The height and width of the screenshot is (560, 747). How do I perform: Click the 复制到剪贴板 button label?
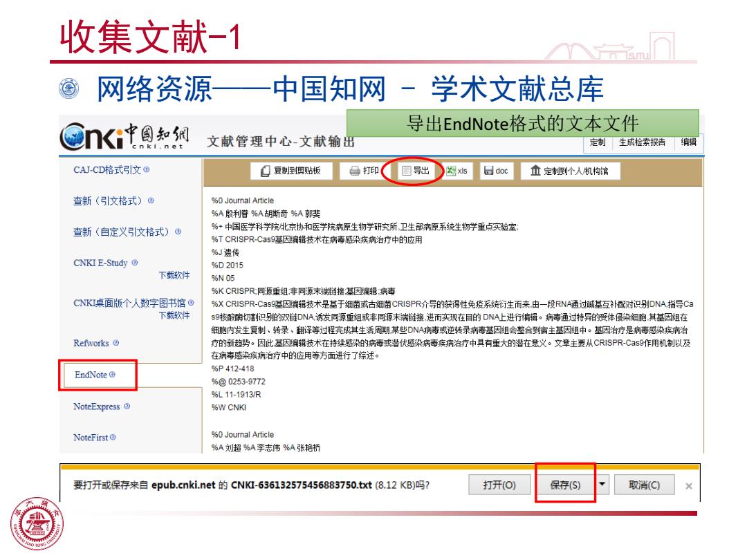(x=297, y=171)
